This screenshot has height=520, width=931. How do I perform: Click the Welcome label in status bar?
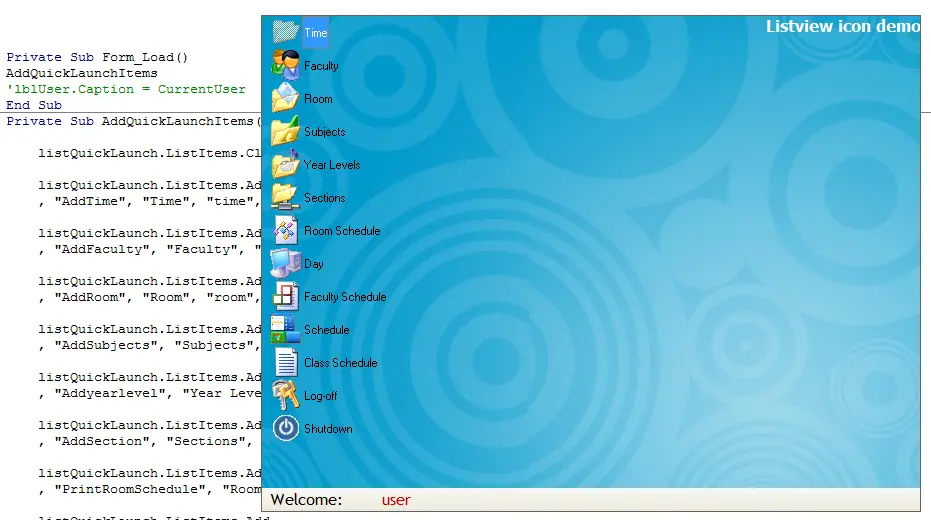[x=306, y=500]
